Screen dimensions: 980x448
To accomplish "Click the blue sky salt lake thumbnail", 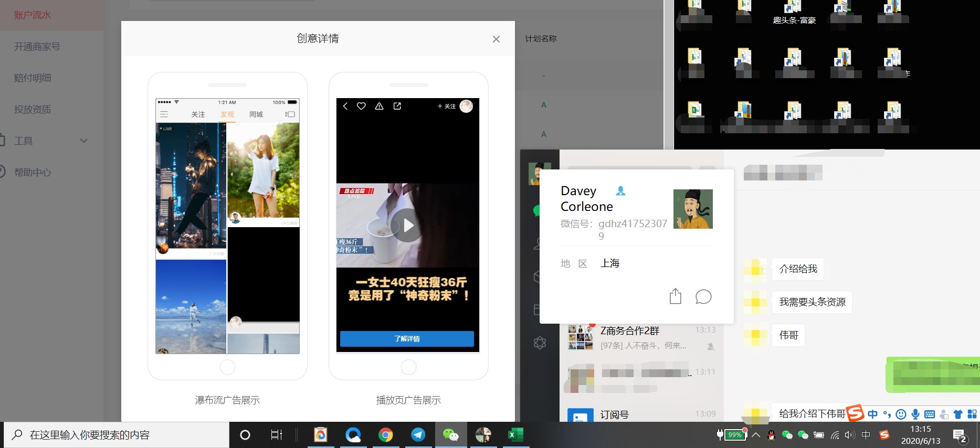I will 191,306.
